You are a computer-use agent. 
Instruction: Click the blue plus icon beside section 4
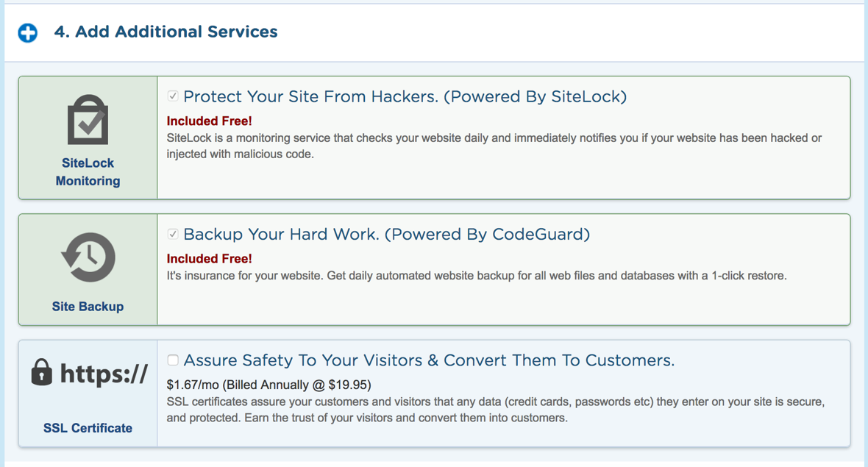pos(28,32)
